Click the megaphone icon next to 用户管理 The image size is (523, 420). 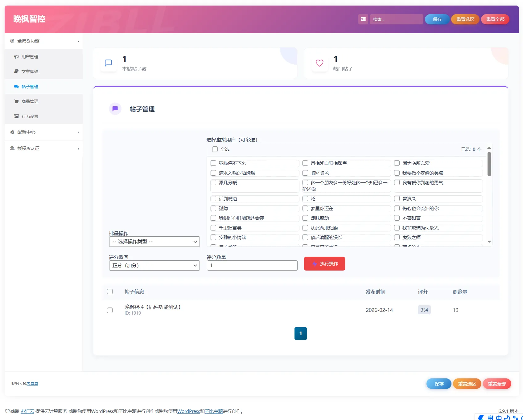(x=16, y=57)
